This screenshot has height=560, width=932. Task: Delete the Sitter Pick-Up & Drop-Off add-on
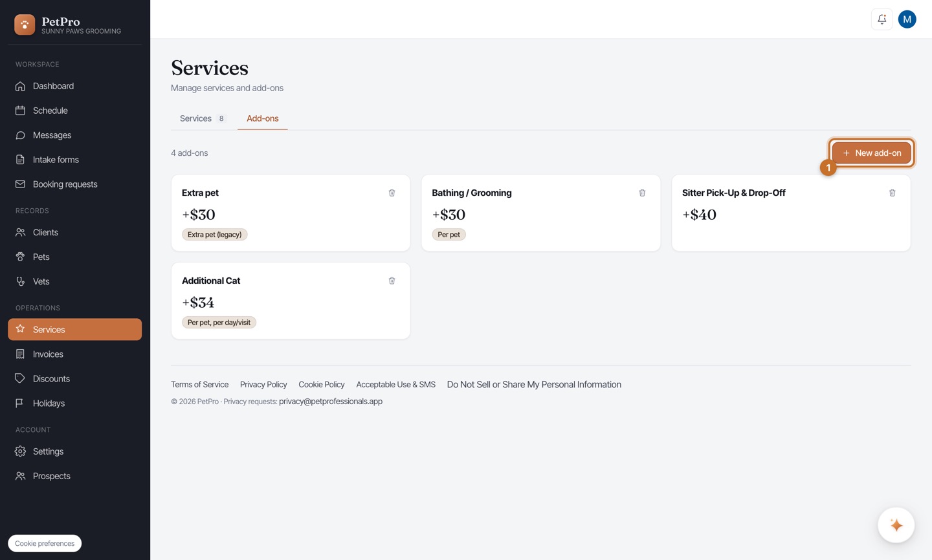tap(892, 193)
